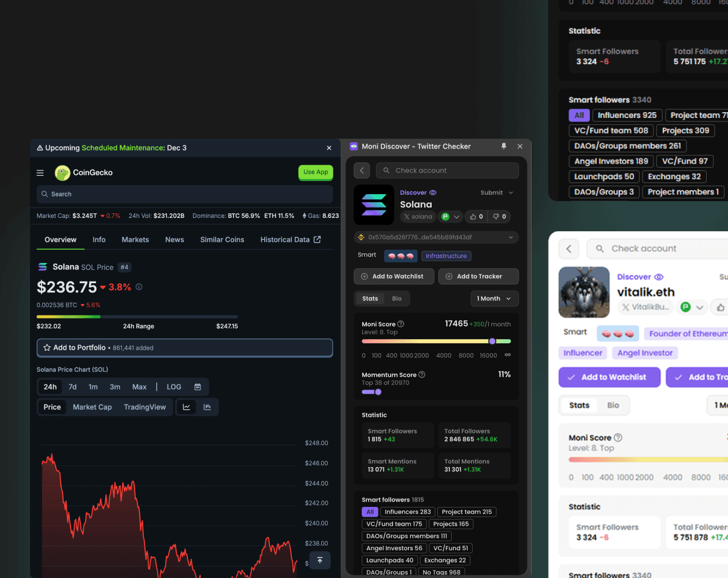Image resolution: width=728 pixels, height=578 pixels.
Task: Filter by Influencers 925 in top panel
Action: click(627, 116)
